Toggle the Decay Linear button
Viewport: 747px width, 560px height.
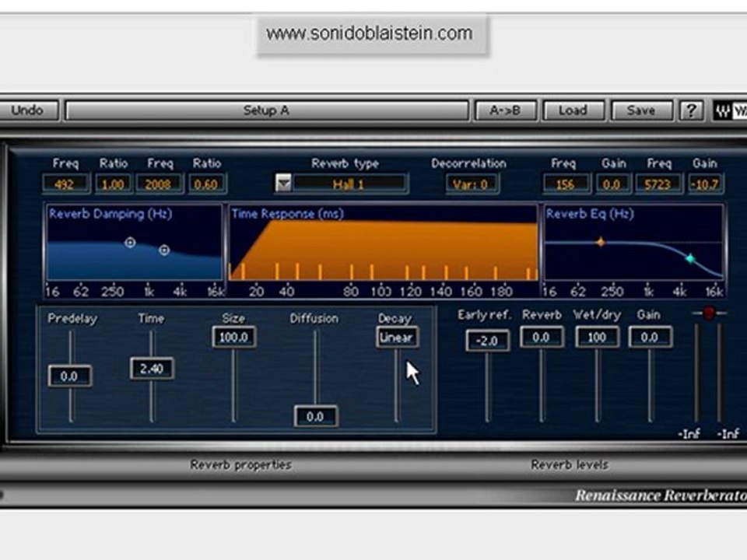(398, 337)
